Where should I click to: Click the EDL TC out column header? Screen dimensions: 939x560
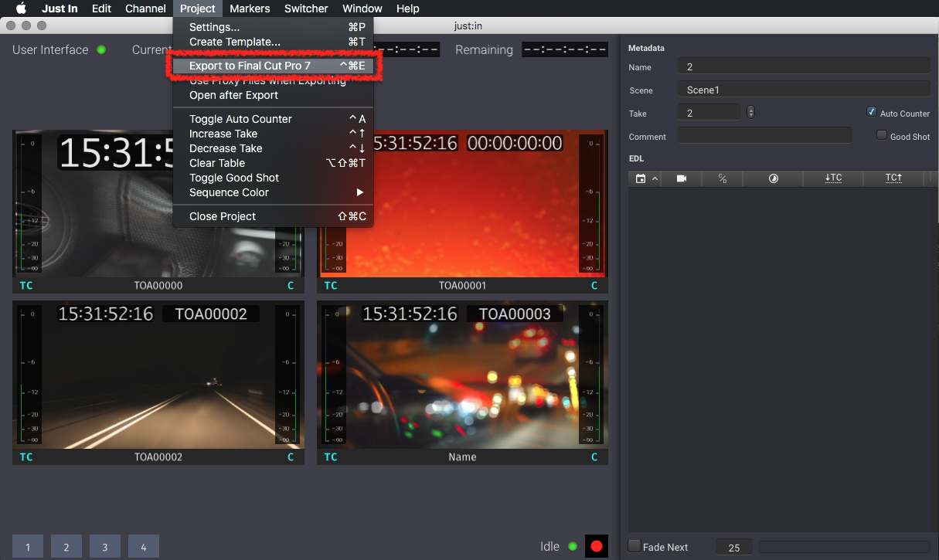893,178
